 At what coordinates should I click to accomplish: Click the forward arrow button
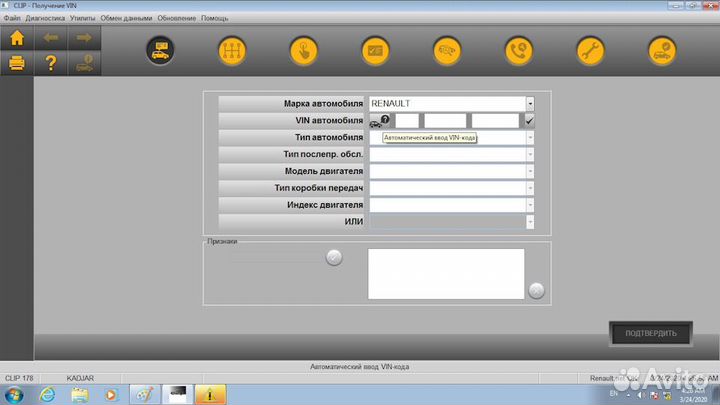coord(84,38)
